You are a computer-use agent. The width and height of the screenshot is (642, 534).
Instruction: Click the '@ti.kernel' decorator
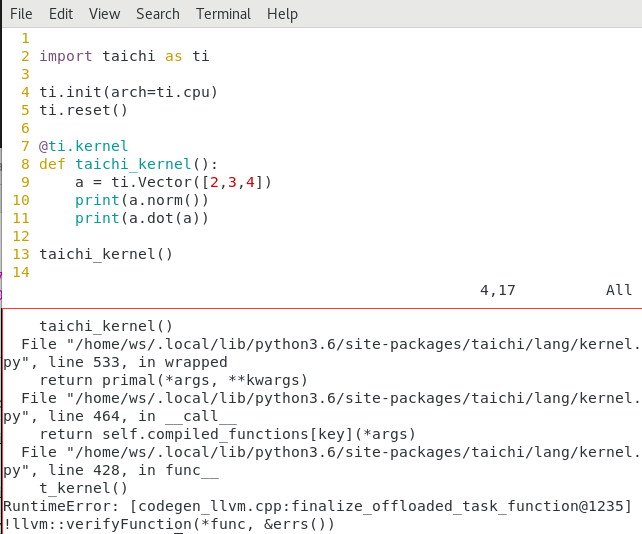coord(84,146)
